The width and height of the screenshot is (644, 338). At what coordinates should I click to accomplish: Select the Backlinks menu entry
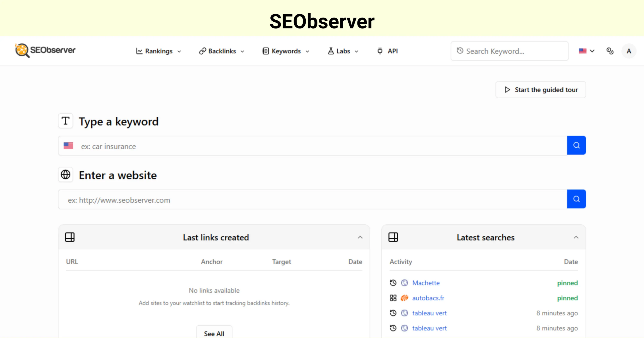(222, 51)
